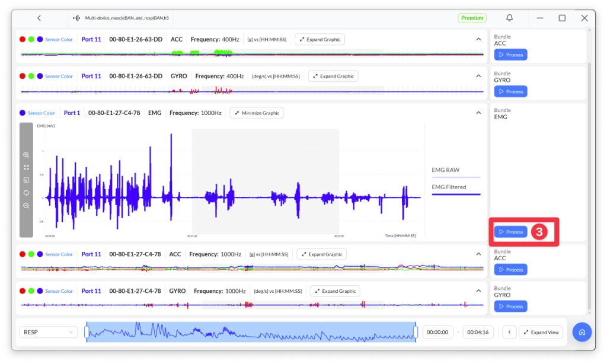The height and width of the screenshot is (364, 607).
Task: Click the waveform file icon beside filename
Action: click(x=76, y=18)
